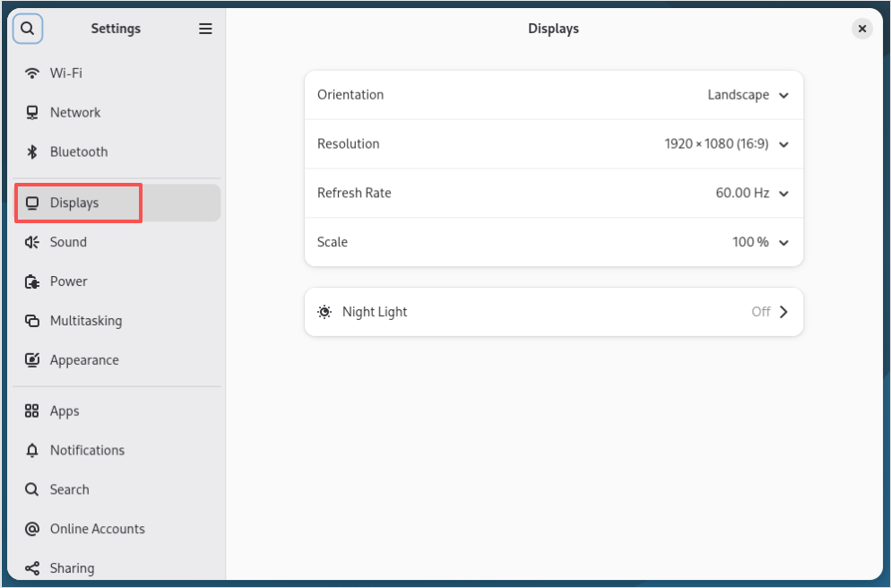Close the Settings window
Image resolution: width=891 pixels, height=588 pixels.
click(x=861, y=29)
